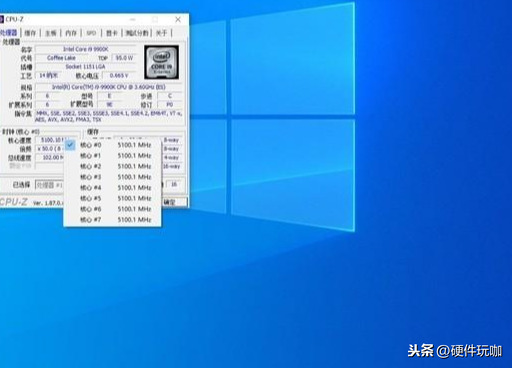
Task: Switch to the 缓存 tab
Action: click(30, 33)
